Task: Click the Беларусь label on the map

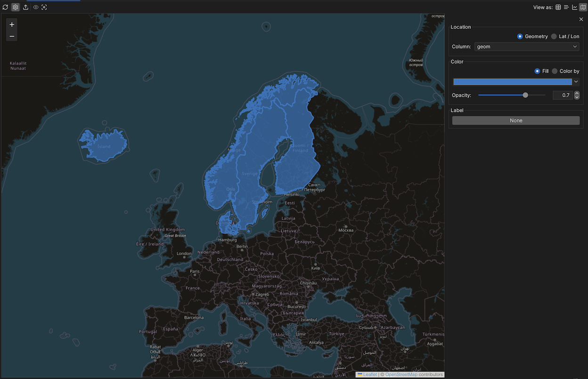Action: (x=304, y=242)
